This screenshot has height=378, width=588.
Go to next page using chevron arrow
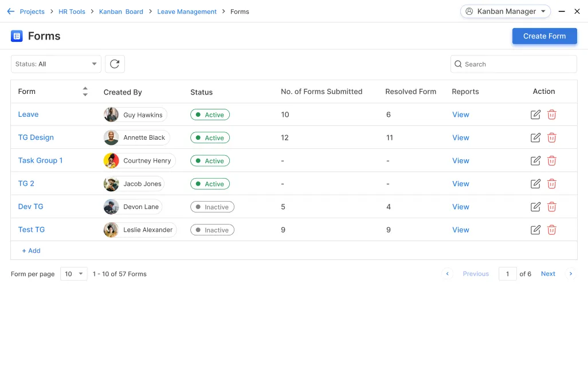(x=570, y=274)
